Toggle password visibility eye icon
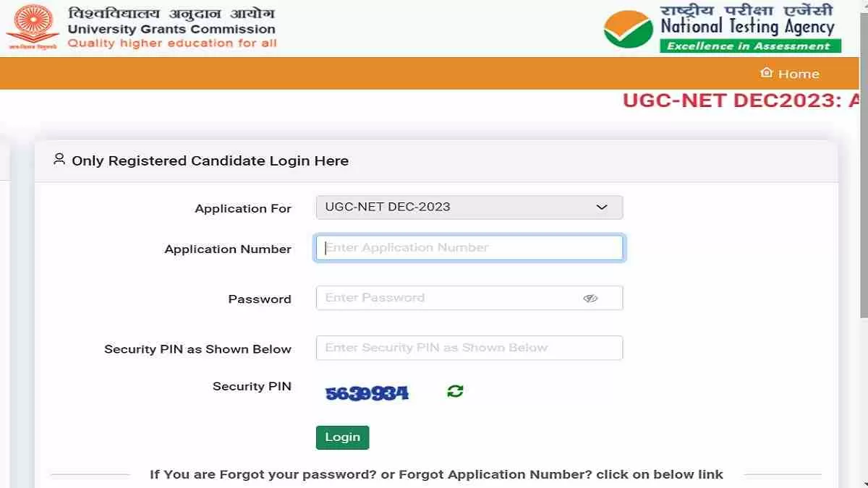868x488 pixels. pos(590,298)
